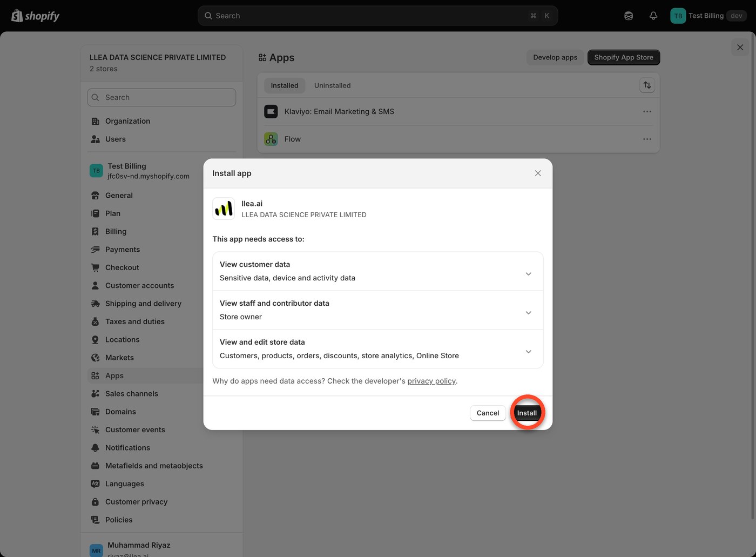
Task: Click the Users people icon
Action: (95, 139)
